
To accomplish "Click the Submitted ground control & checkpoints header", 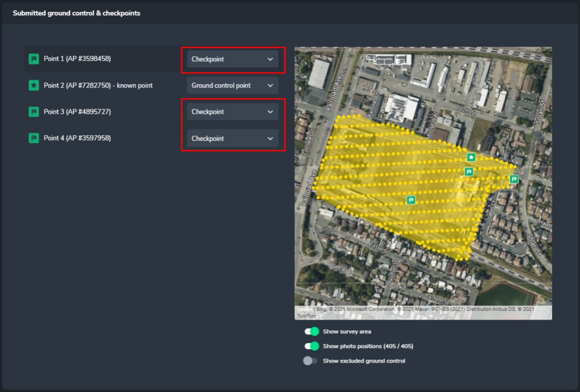I will [x=76, y=13].
